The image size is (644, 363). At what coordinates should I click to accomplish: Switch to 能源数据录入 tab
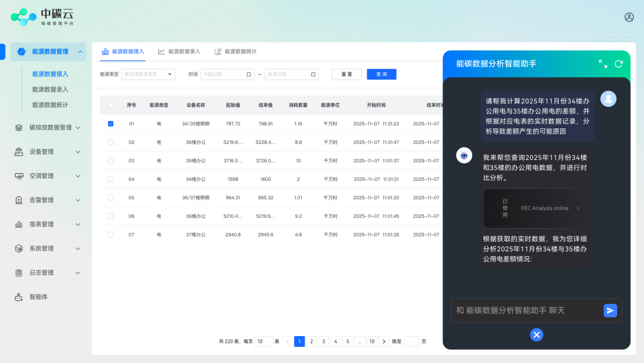179,52
